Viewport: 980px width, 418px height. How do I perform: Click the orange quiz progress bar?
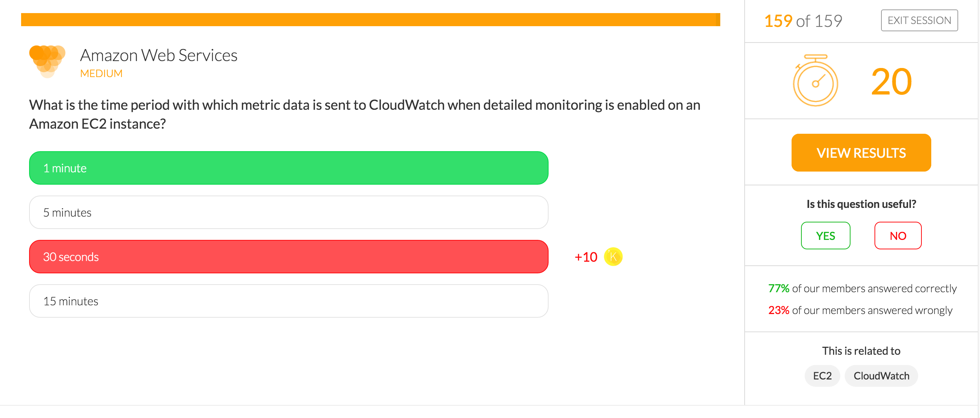pyautogui.click(x=371, y=20)
